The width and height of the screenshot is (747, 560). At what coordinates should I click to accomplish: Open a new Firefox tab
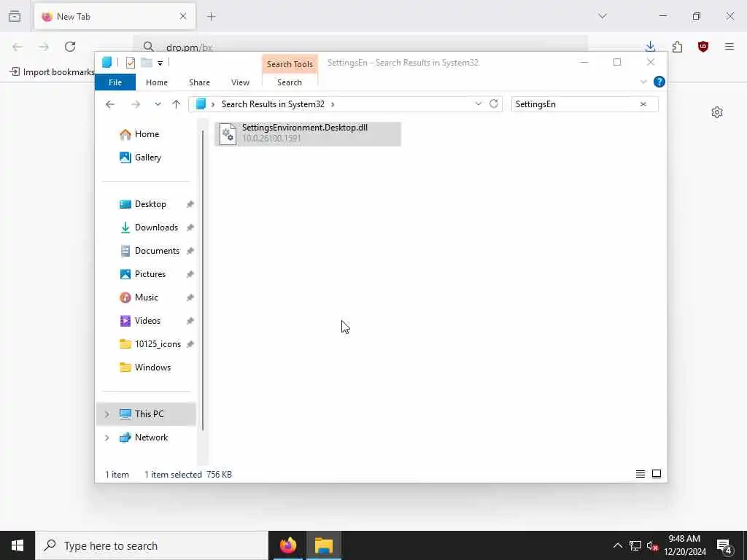tap(211, 16)
